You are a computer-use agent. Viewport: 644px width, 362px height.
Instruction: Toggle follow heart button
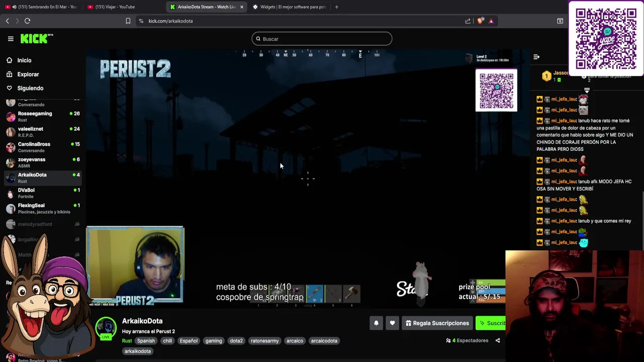click(392, 323)
